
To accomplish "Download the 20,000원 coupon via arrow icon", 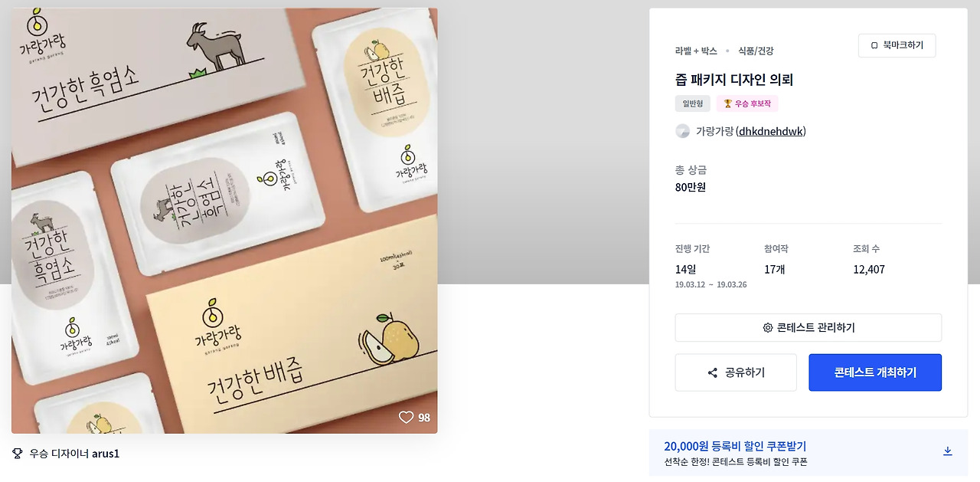I will 947,451.
